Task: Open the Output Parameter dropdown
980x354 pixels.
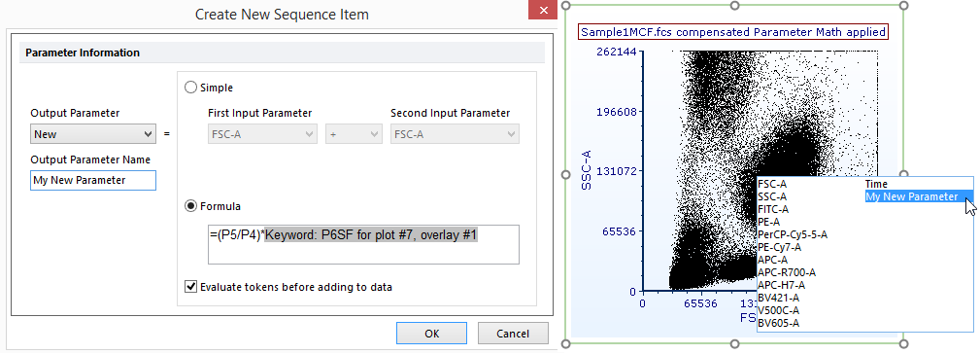Action: 93,134
